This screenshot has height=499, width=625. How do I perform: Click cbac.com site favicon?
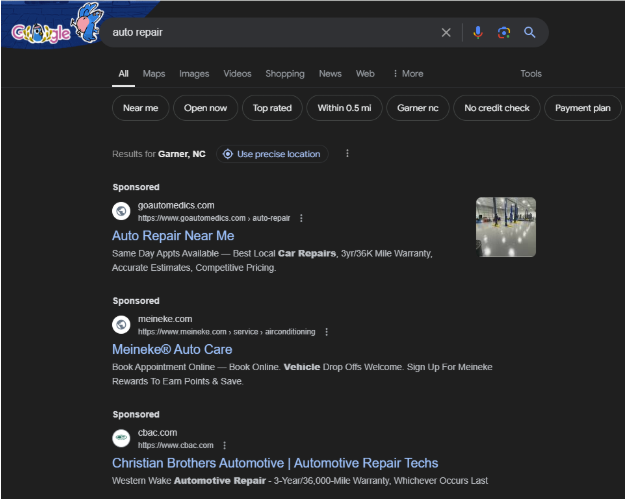121,438
